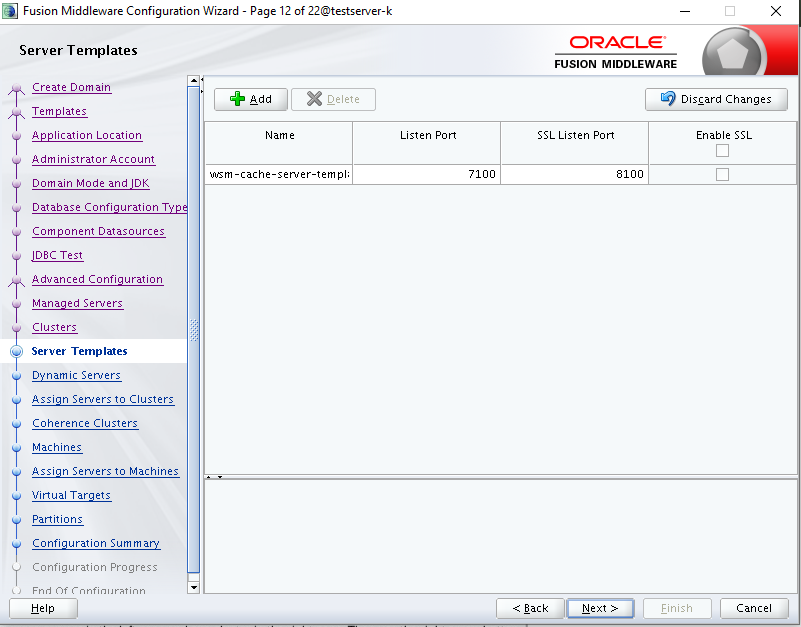
Task: Click the Templates step node icon
Action: pyautogui.click(x=16, y=112)
